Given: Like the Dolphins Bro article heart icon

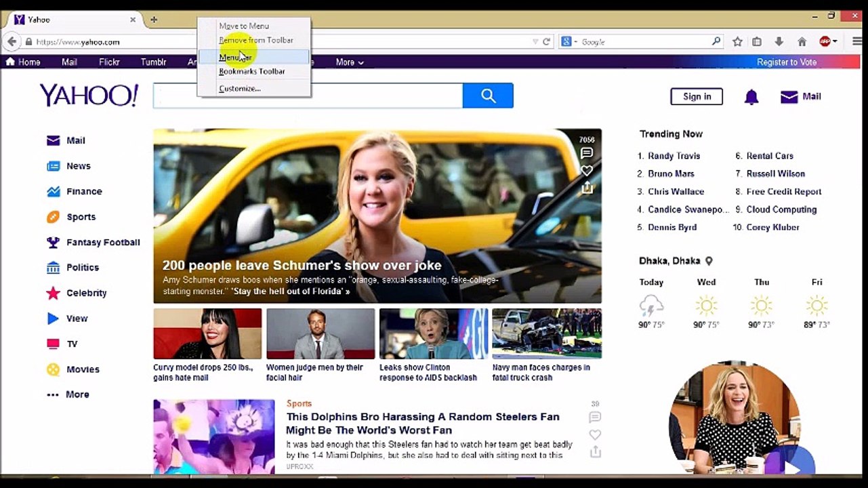Looking at the screenshot, I should tap(595, 434).
